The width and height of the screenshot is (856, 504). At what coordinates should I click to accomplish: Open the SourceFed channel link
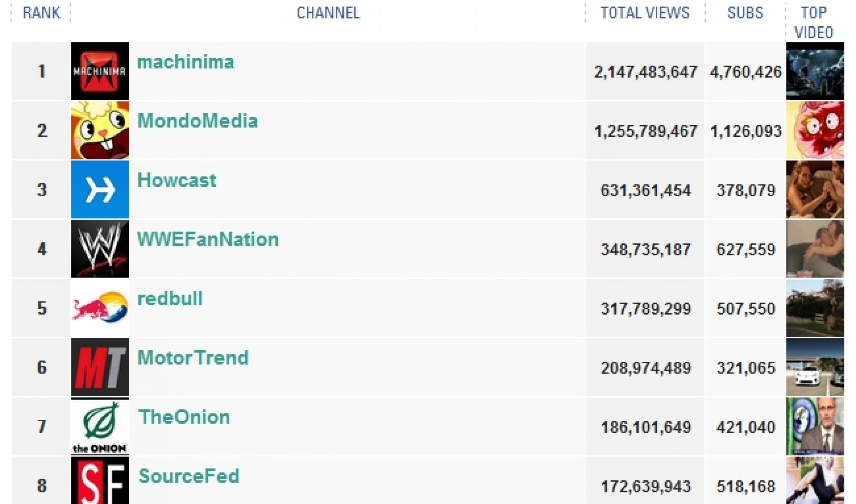point(189,476)
